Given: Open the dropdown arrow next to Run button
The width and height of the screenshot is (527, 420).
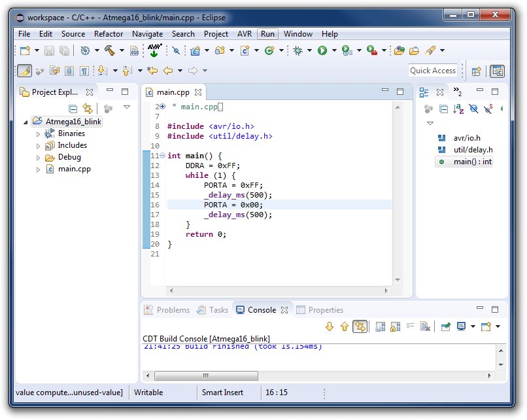Looking at the screenshot, I should (334, 50).
